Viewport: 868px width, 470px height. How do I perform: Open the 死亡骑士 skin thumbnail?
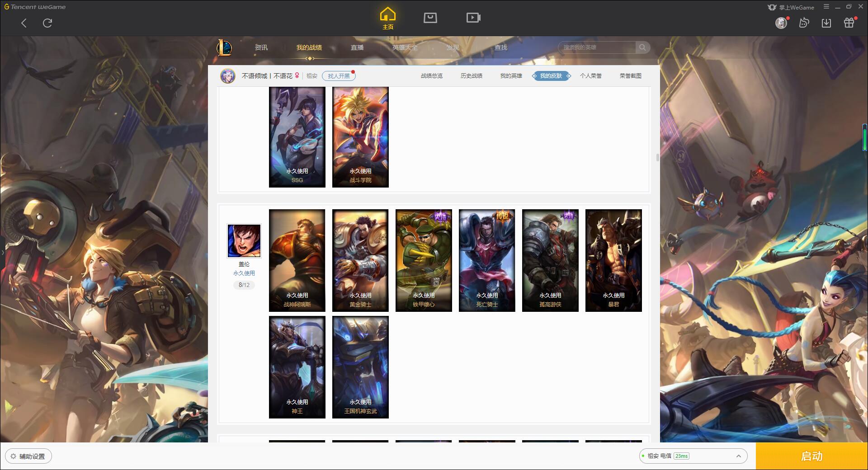(487, 260)
